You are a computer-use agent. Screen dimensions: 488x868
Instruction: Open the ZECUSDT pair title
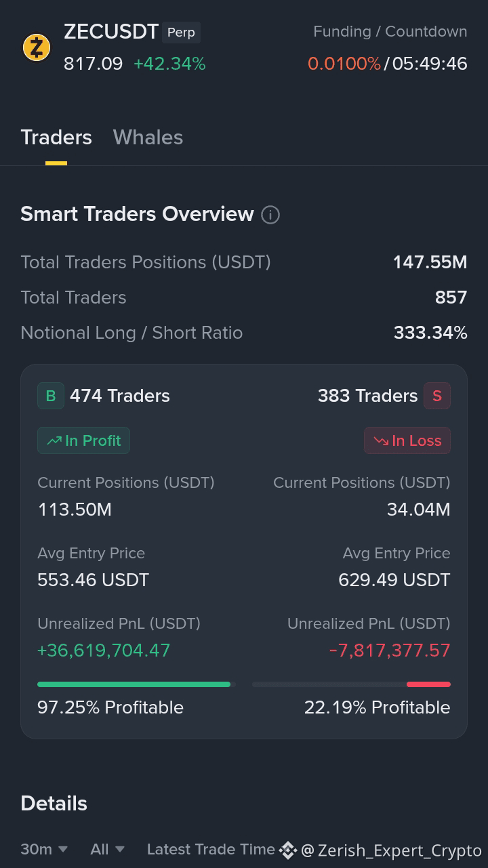(x=111, y=32)
